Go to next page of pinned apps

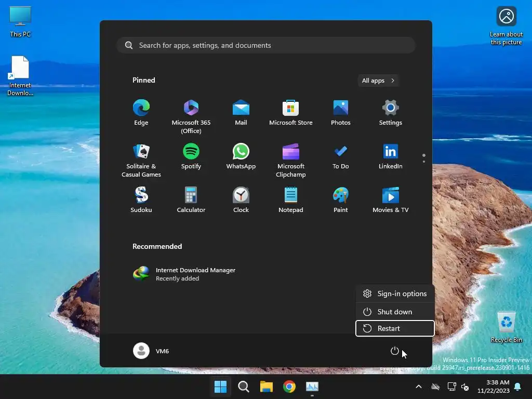click(424, 162)
